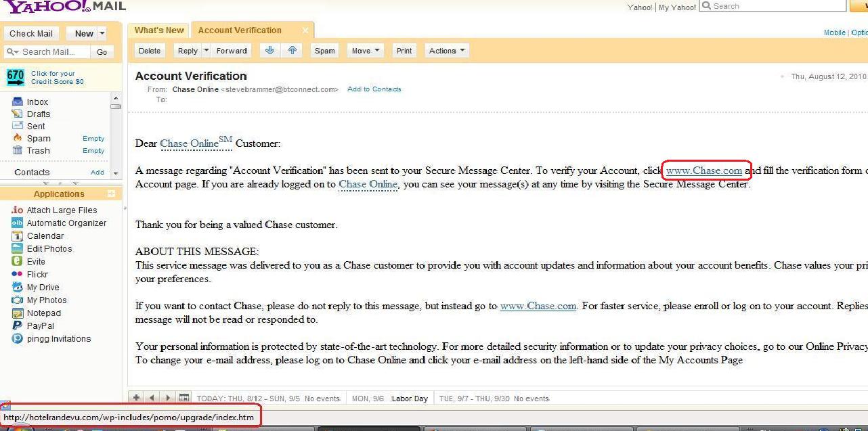Forward the message

[232, 51]
